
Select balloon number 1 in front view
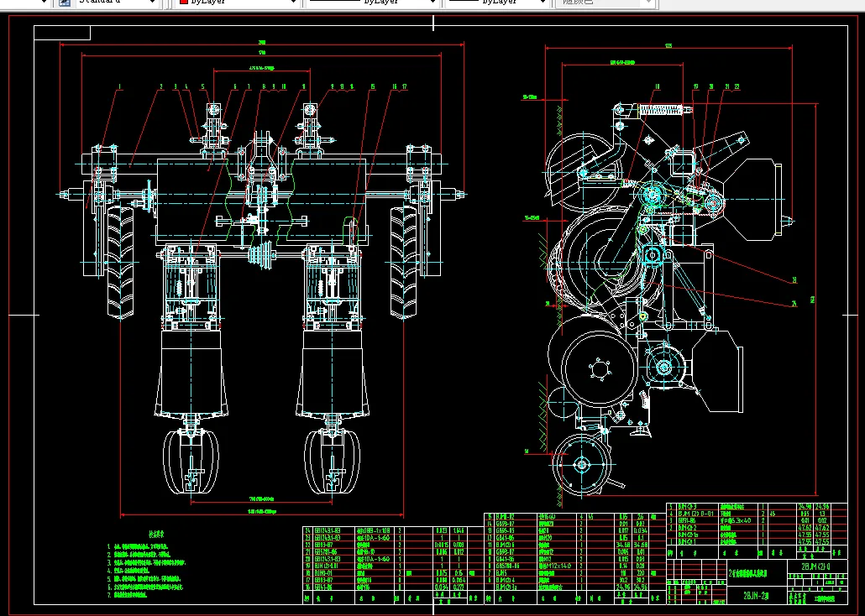pyautogui.click(x=120, y=86)
